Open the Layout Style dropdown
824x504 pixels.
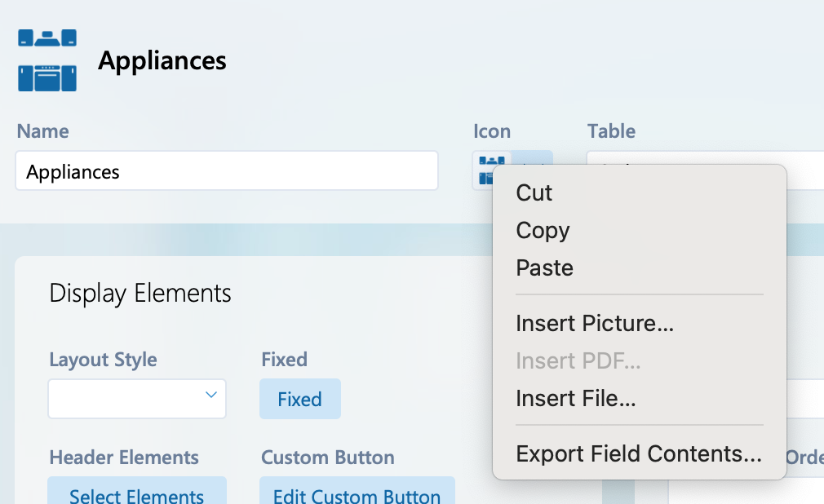[x=137, y=399]
